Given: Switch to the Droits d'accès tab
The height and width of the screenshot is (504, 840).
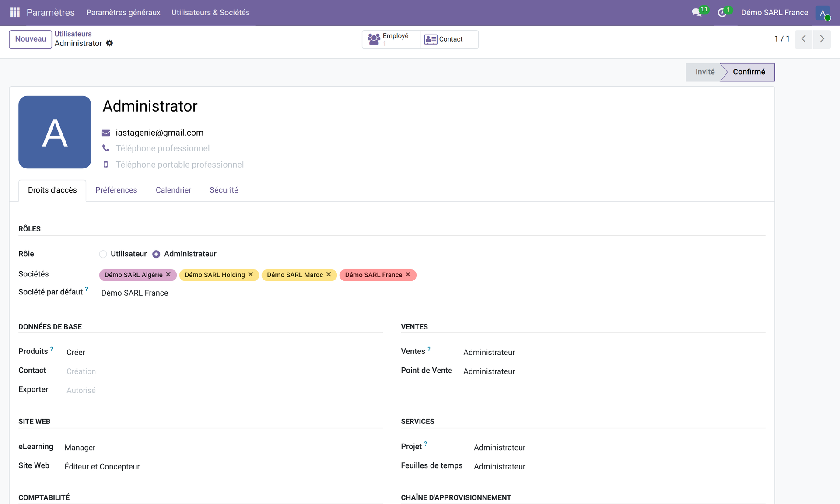Looking at the screenshot, I should click(52, 190).
